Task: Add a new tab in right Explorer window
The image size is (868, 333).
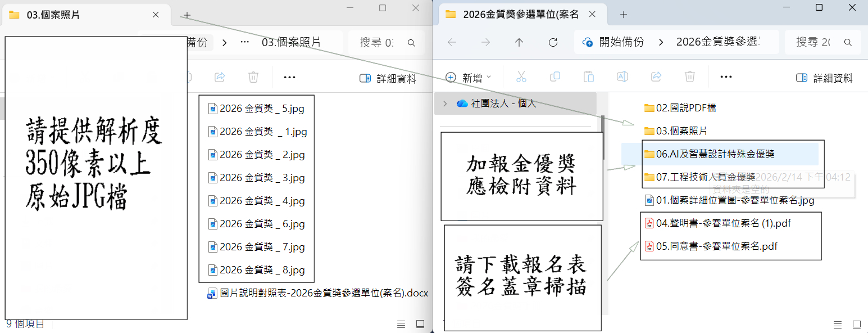Action: click(623, 15)
